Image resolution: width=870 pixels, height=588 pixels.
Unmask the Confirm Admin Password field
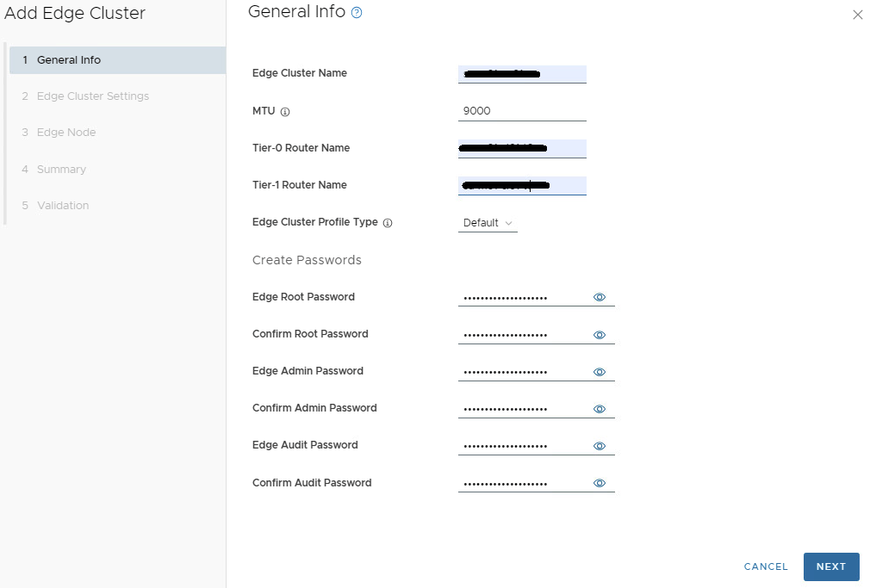click(x=600, y=409)
